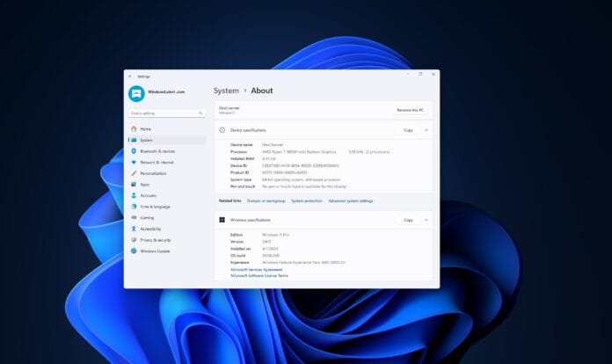Open the Accounts section
The image size is (612, 364).
click(148, 195)
